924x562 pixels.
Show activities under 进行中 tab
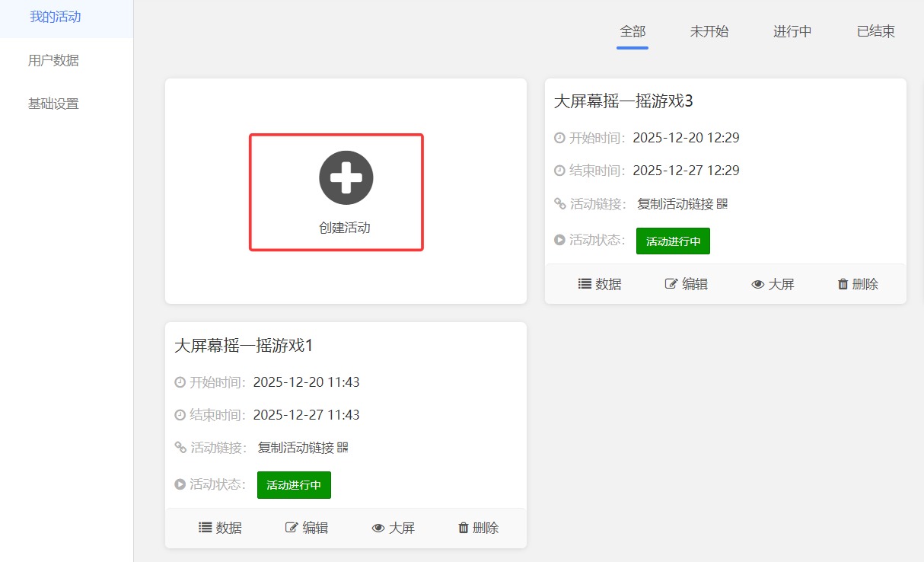click(792, 32)
